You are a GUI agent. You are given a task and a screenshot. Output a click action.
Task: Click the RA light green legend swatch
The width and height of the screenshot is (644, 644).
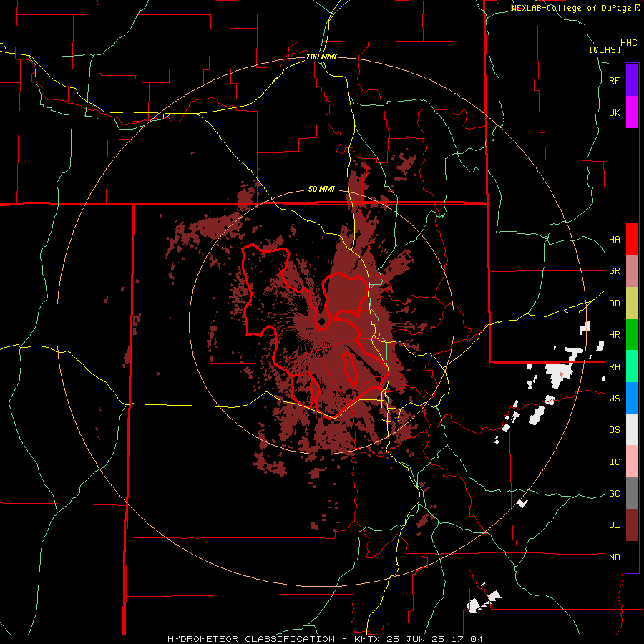pyautogui.click(x=632, y=366)
